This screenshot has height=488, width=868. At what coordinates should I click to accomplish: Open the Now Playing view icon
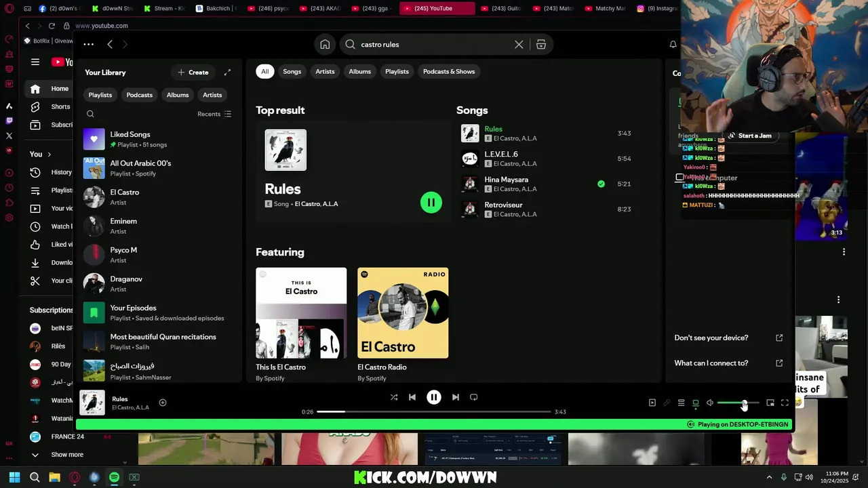pos(652,403)
